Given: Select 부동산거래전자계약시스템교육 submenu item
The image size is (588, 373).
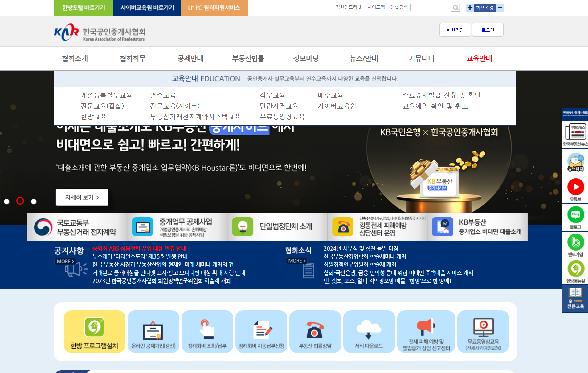Looking at the screenshot, I should [x=195, y=117].
